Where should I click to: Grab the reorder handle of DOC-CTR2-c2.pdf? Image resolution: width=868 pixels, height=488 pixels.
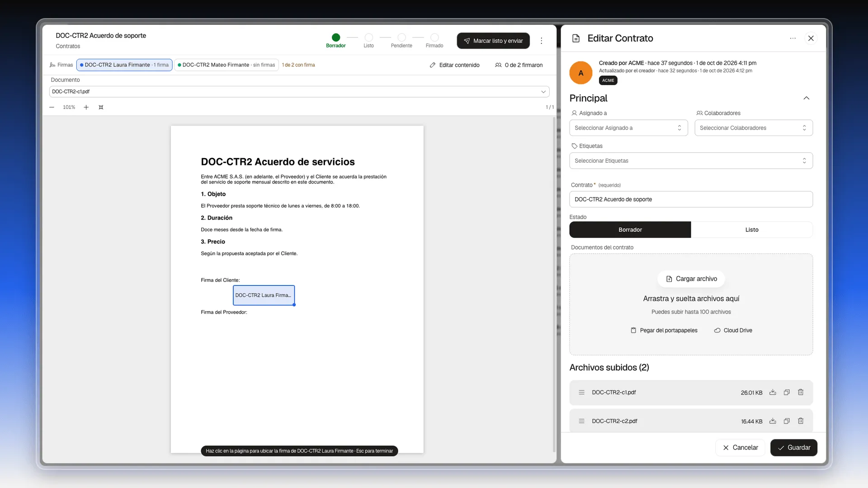[581, 421]
